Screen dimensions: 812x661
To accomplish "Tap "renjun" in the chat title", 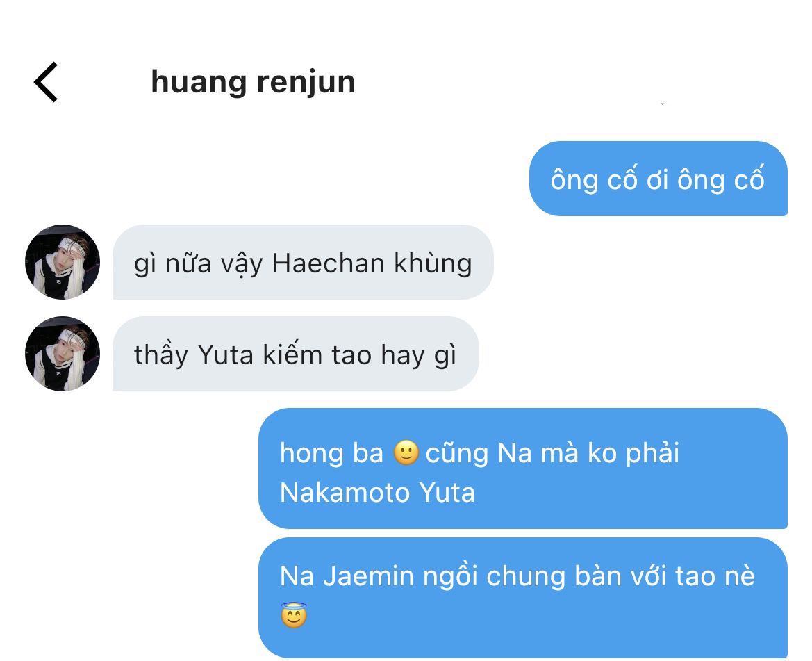I will 306,83.
